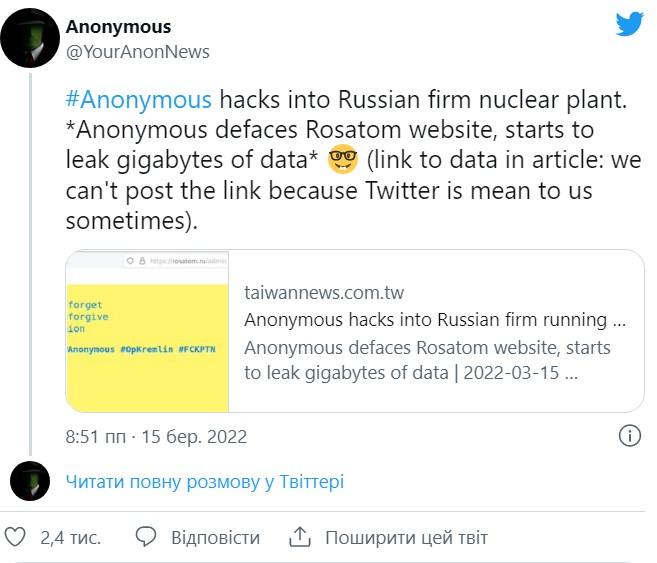Click the nerd face emoji
Viewport: 657px width, 563px height.
pyautogui.click(x=343, y=158)
